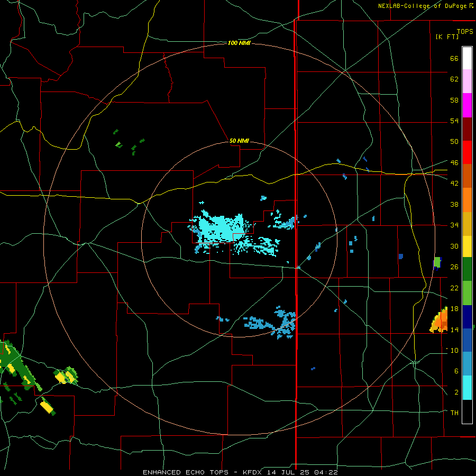
Task: Click the "2" legend value
Action: [x=456, y=392]
